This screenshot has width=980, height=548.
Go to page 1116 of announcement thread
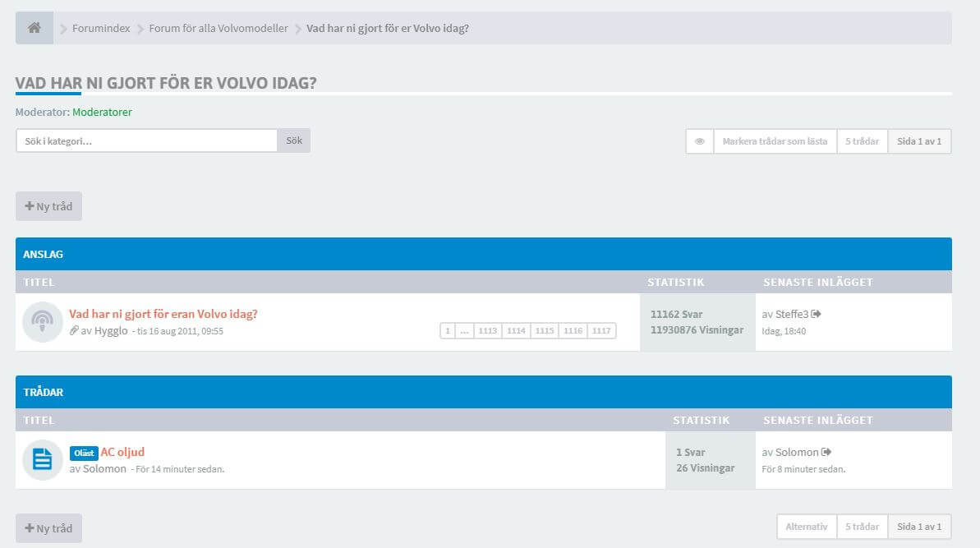pyautogui.click(x=573, y=330)
